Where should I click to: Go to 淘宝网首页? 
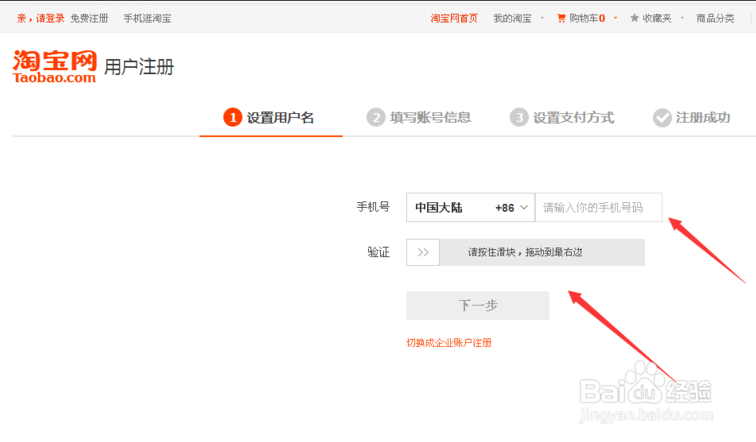454,18
